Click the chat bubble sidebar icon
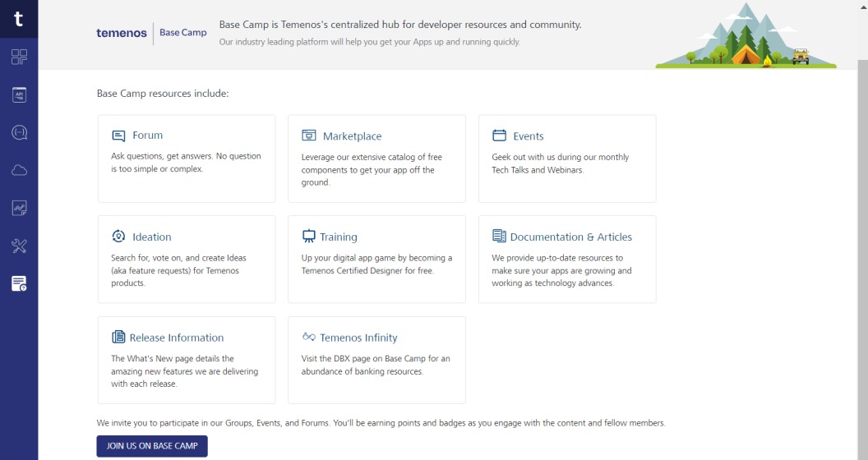This screenshot has width=868, height=460. 19,132
